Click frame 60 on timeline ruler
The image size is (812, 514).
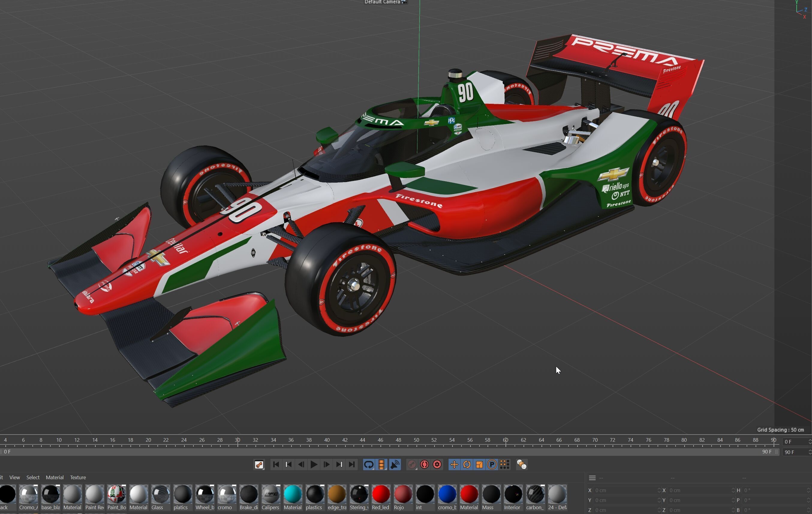[505, 440]
